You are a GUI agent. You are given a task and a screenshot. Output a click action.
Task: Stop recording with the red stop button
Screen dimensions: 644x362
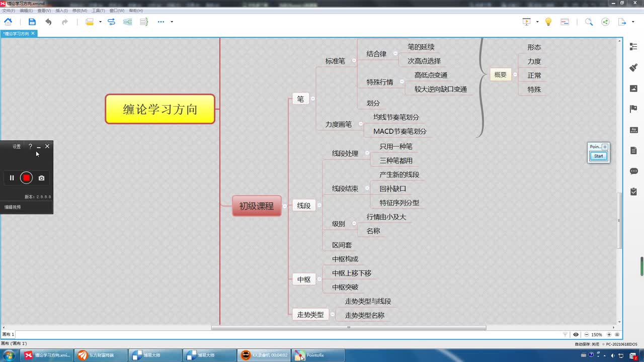(26, 177)
